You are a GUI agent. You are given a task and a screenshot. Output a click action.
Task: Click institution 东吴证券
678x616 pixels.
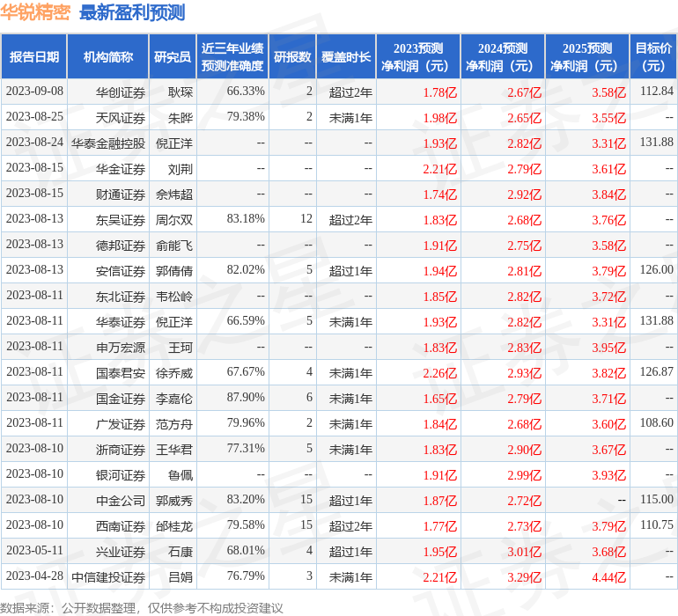click(121, 220)
